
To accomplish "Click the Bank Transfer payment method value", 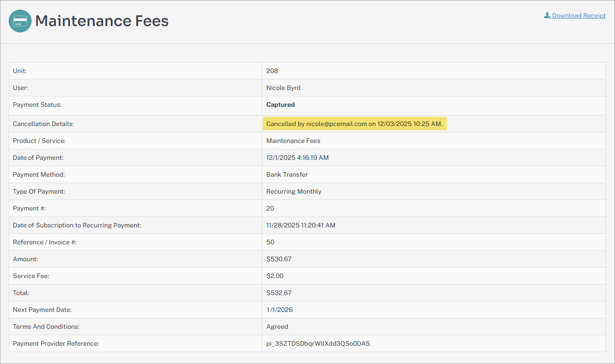I will [287, 174].
